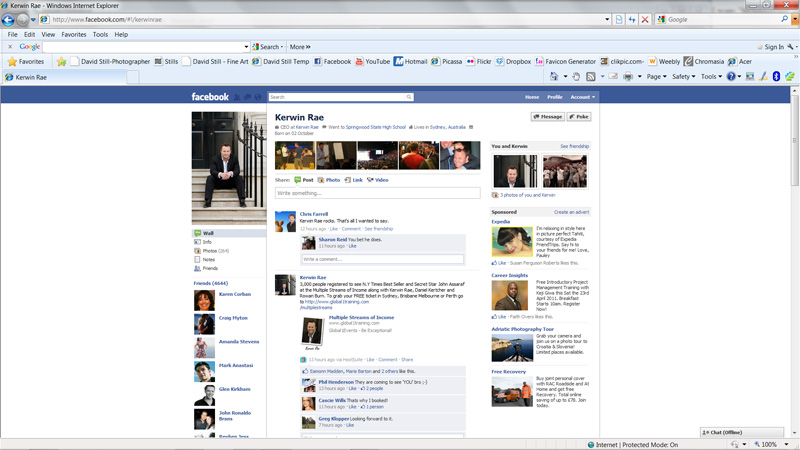Image resolution: width=800 pixels, height=450 pixels.
Task: Click Add to Favorites Bar star icon
Action: (x=62, y=61)
